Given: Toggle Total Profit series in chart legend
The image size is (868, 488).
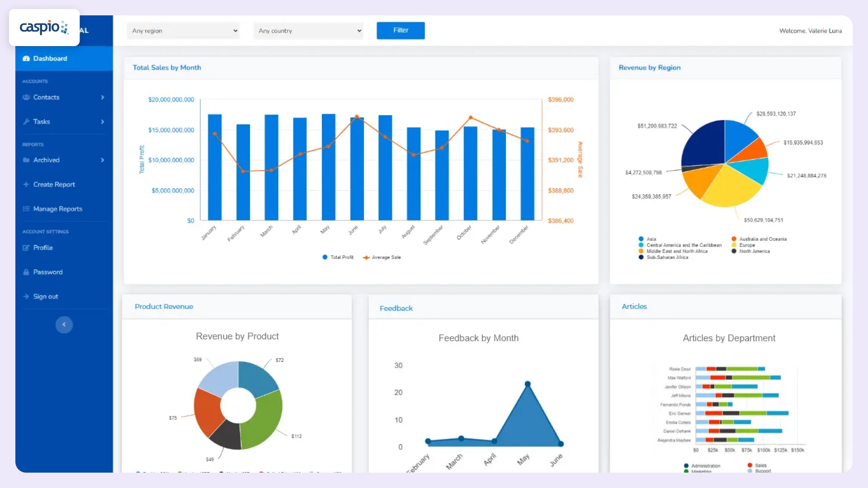Looking at the screenshot, I should click(x=338, y=258).
